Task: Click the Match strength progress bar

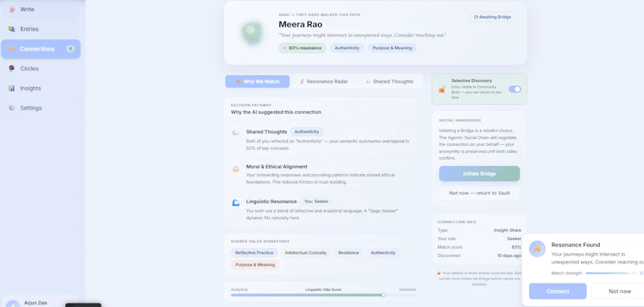Action: [611, 273]
